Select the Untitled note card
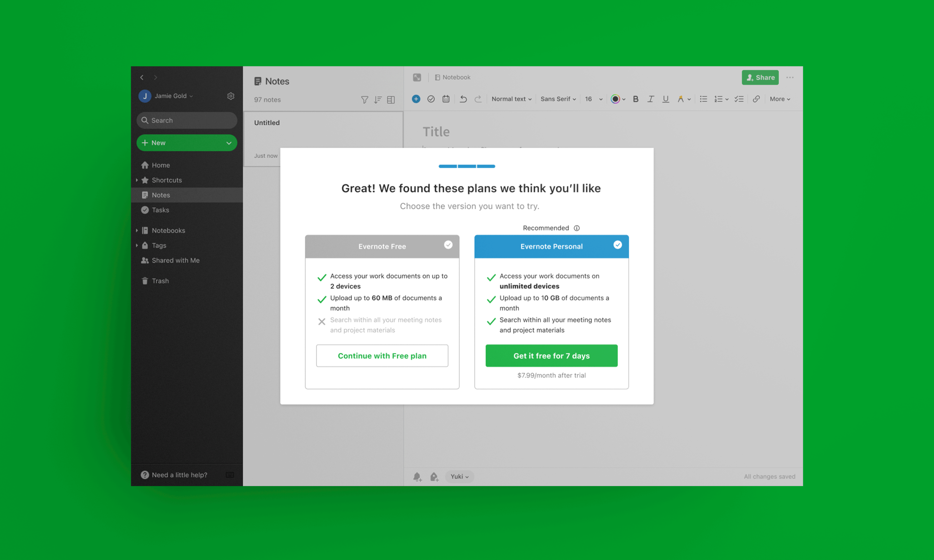 point(323,139)
